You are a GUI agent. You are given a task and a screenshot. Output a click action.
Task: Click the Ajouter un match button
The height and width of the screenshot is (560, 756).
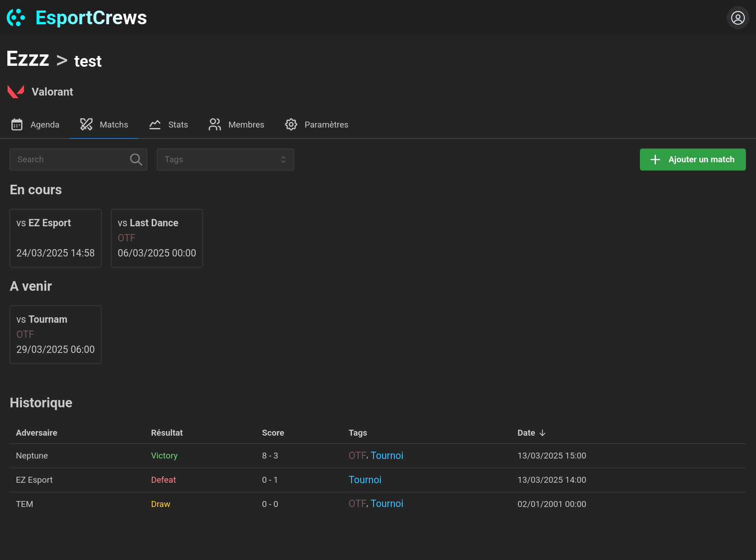[692, 159]
